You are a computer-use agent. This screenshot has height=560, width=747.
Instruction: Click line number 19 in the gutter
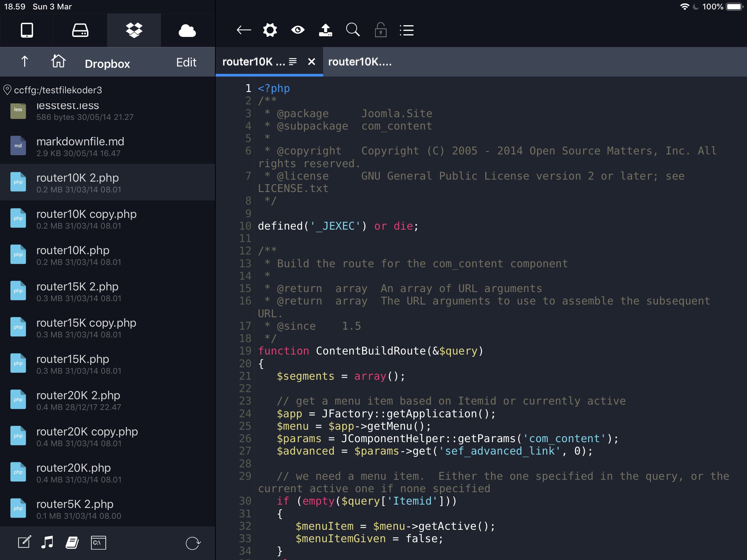[x=245, y=351]
